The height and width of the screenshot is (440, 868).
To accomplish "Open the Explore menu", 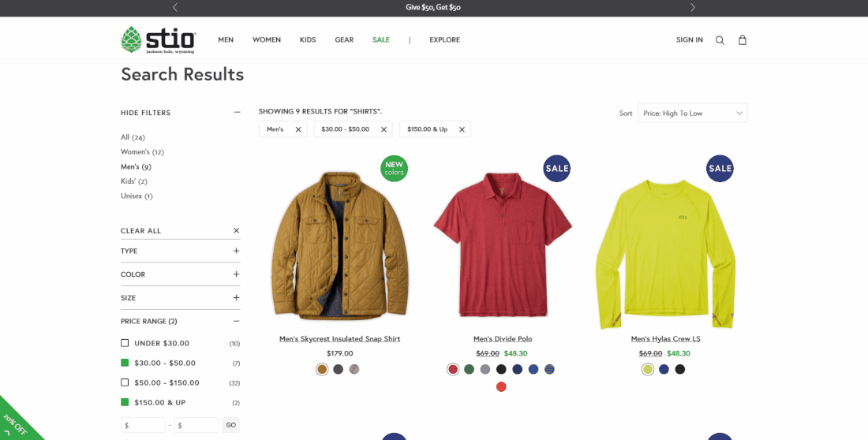I will 444,40.
